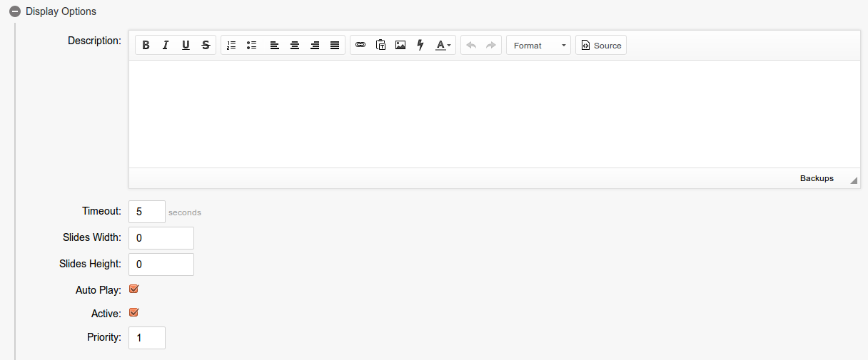Toggle bold formatting in the Description editor
Image resolution: width=868 pixels, height=360 pixels.
coord(146,46)
